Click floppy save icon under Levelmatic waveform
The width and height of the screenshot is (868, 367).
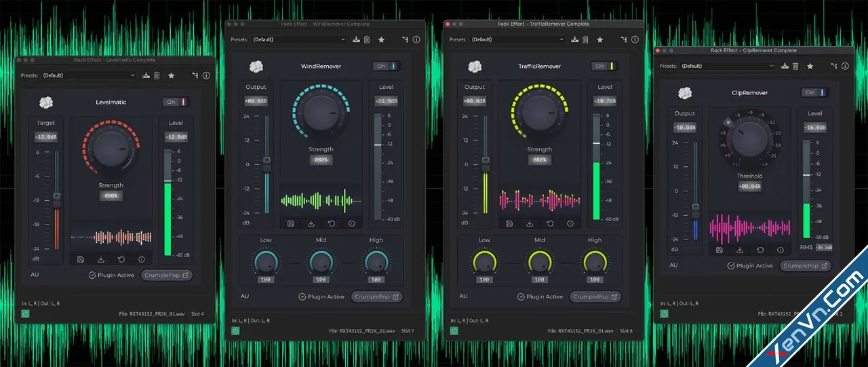point(81,259)
